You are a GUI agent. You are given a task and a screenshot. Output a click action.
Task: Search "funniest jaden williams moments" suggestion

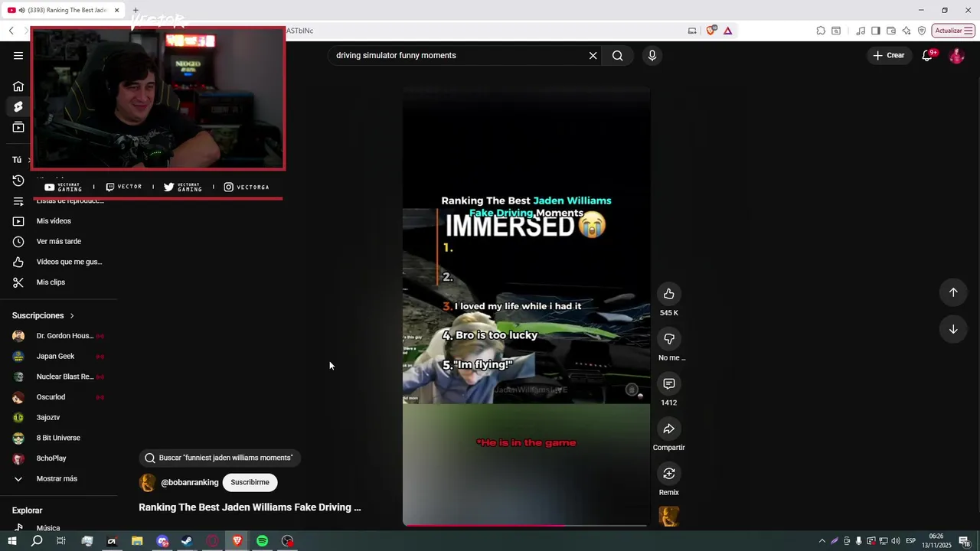[x=219, y=458]
